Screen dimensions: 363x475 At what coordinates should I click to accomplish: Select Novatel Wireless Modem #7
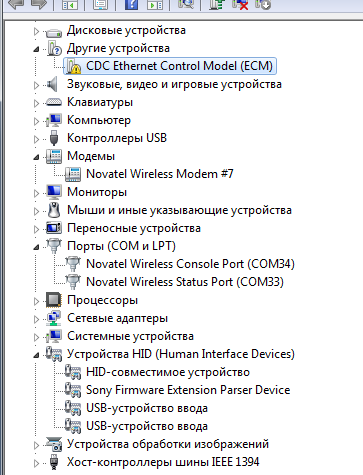160,174
